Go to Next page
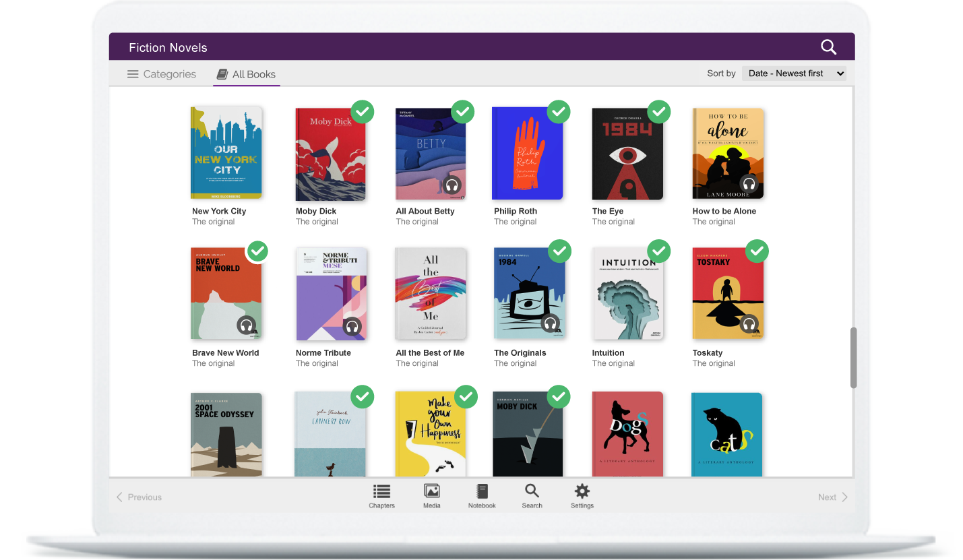Image resolution: width=963 pixels, height=560 pixels. click(832, 497)
